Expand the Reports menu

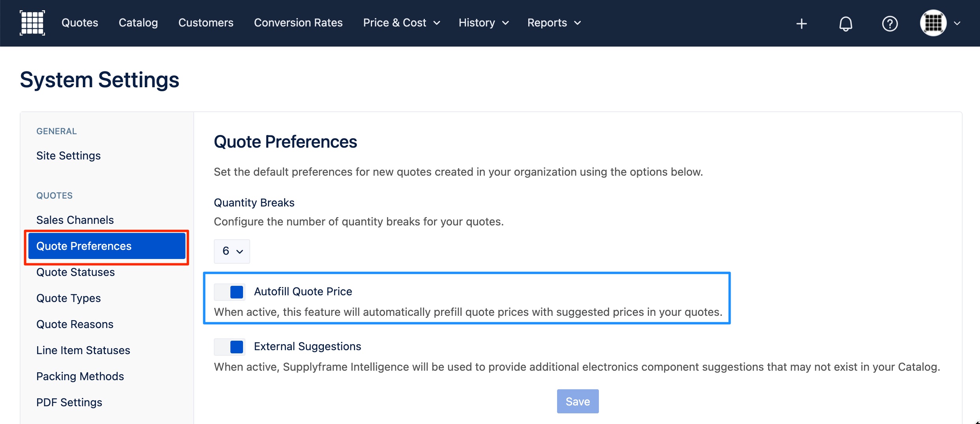(x=554, y=23)
